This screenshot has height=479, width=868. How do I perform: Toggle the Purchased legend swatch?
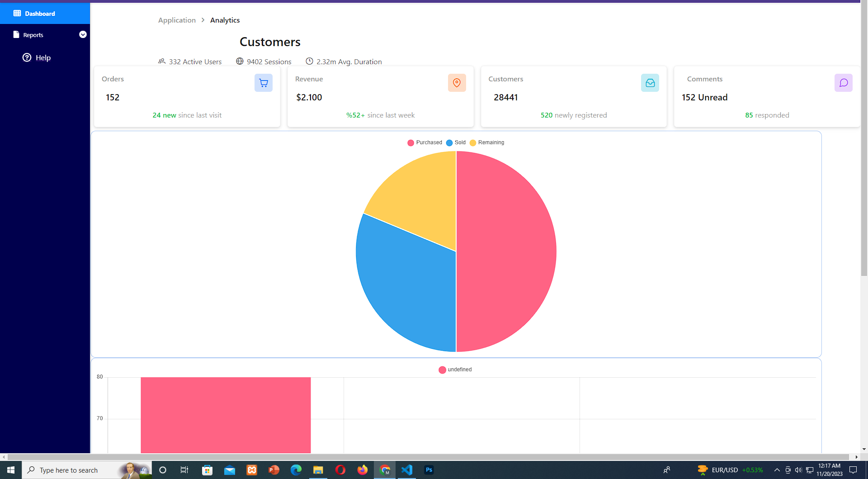pos(410,142)
